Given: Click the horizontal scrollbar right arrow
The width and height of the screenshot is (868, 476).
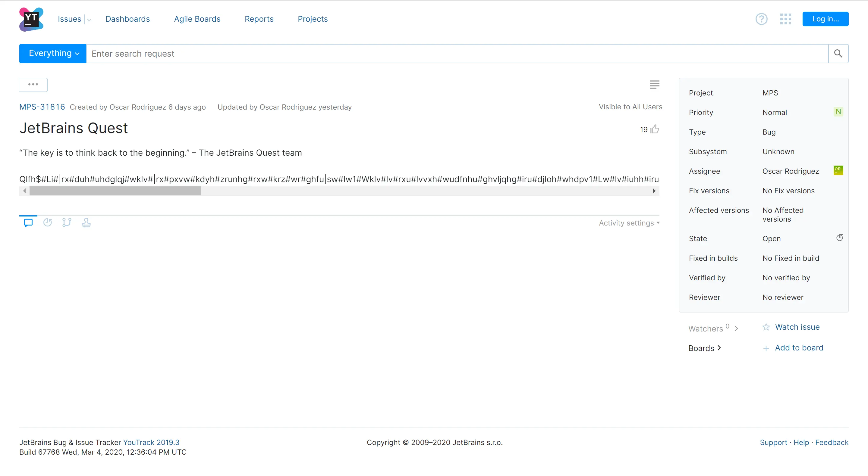Looking at the screenshot, I should point(654,191).
